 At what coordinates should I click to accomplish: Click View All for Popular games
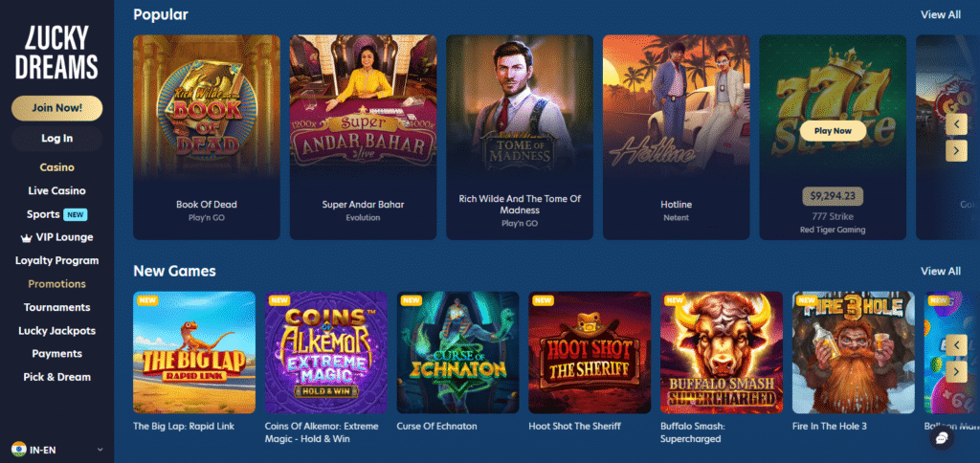click(941, 14)
